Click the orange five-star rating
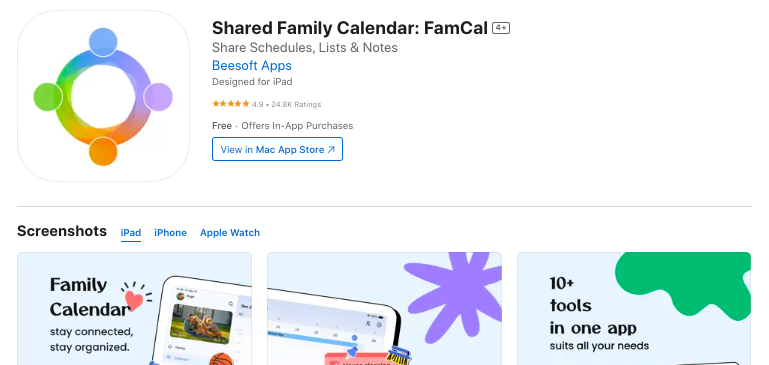Viewport: 769px width, 365px height. tap(231, 104)
